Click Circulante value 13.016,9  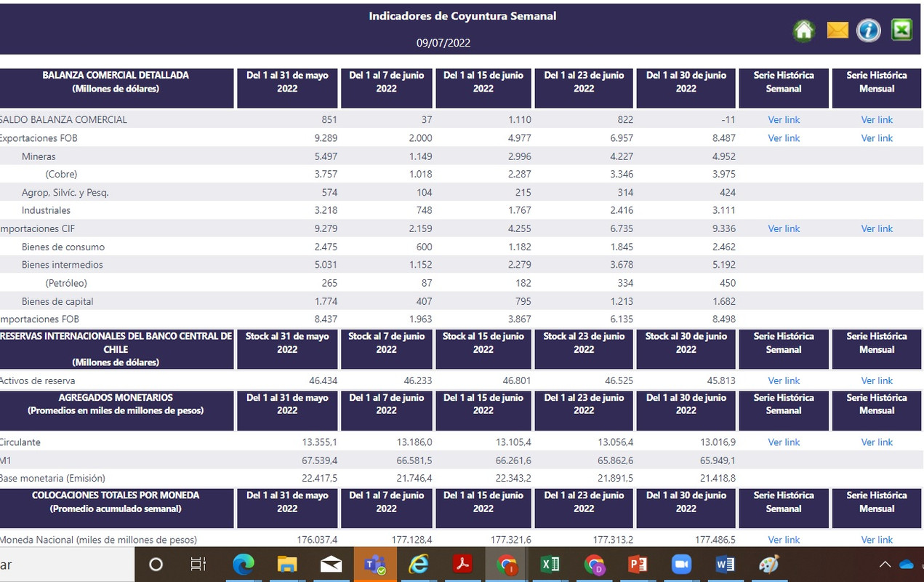(x=718, y=442)
